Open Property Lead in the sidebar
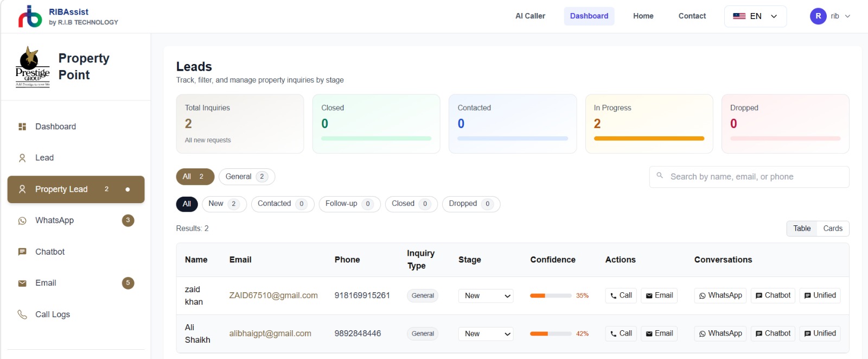Screen dimensions: 868x359 click(x=76, y=190)
